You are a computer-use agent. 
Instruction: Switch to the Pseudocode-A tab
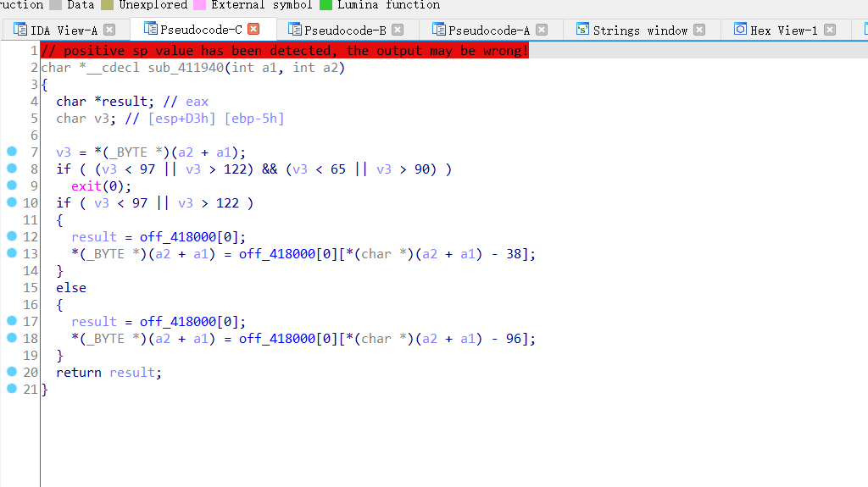(489, 30)
